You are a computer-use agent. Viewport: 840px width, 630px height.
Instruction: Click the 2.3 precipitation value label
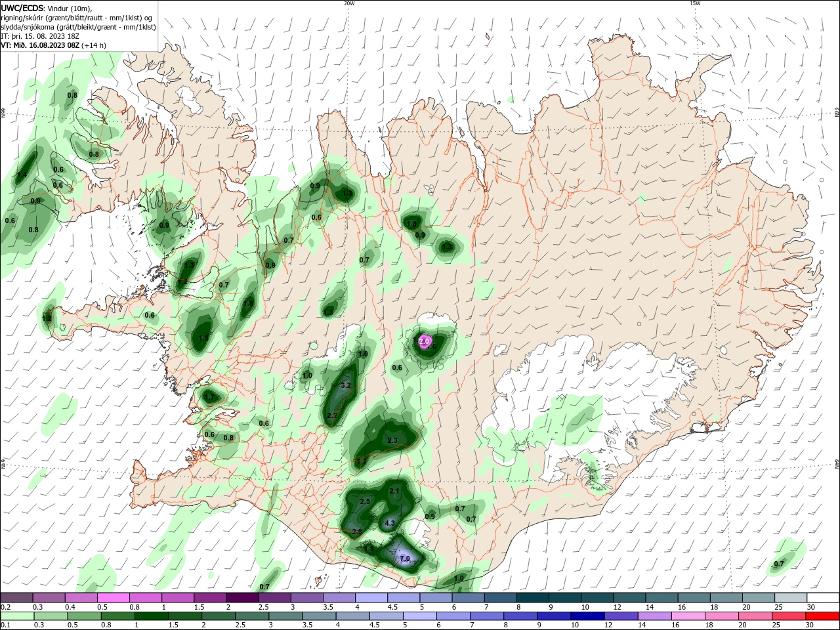click(392, 440)
